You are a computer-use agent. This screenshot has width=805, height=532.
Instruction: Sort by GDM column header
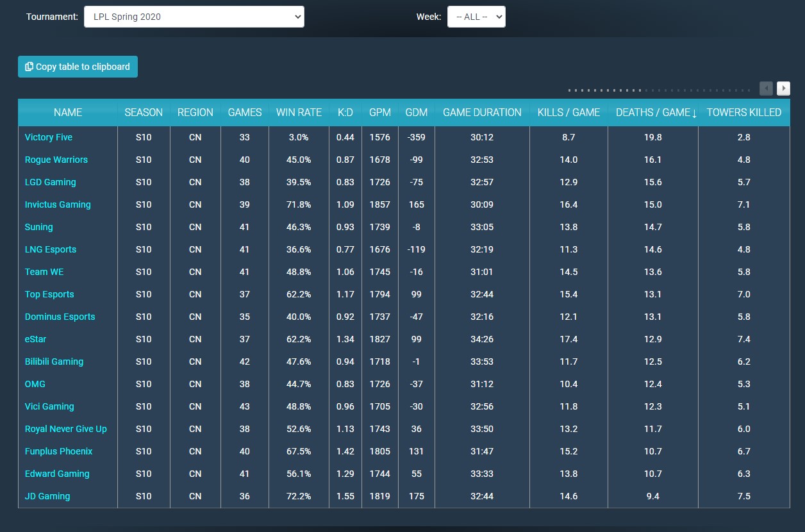pyautogui.click(x=417, y=112)
